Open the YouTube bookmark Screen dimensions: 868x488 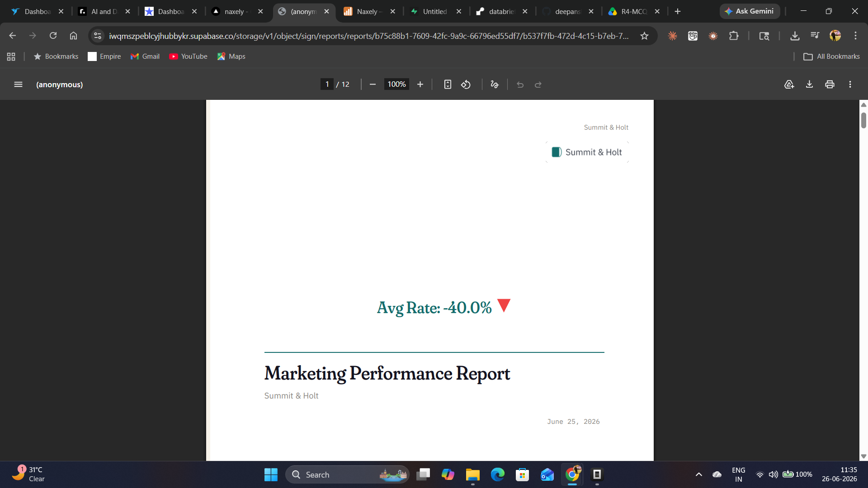(x=188, y=56)
